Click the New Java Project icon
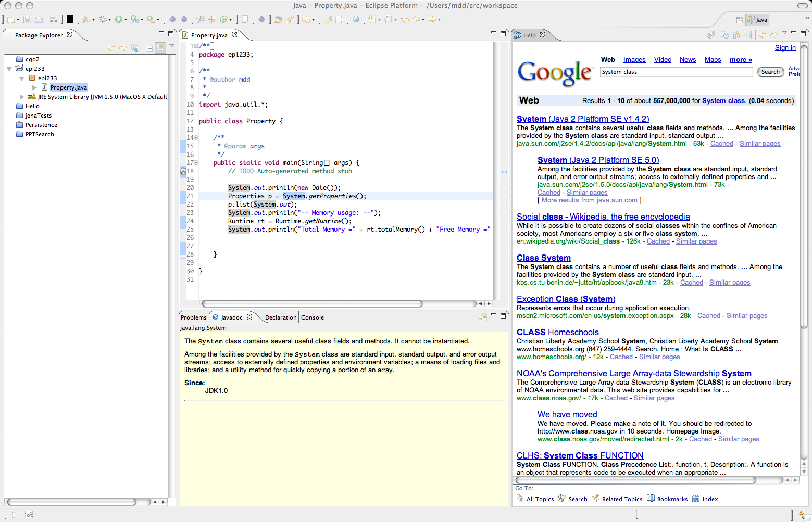The width and height of the screenshot is (812, 522). (x=200, y=19)
